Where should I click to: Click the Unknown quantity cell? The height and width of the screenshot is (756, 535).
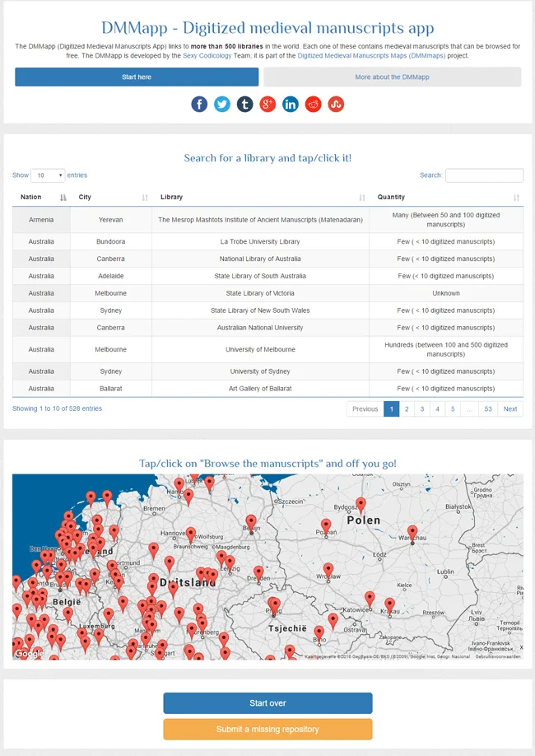pos(446,293)
